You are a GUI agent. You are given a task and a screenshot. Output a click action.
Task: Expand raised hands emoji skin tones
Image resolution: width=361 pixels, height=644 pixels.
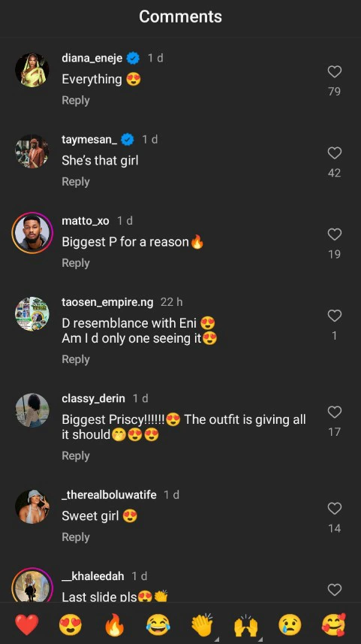click(245, 624)
